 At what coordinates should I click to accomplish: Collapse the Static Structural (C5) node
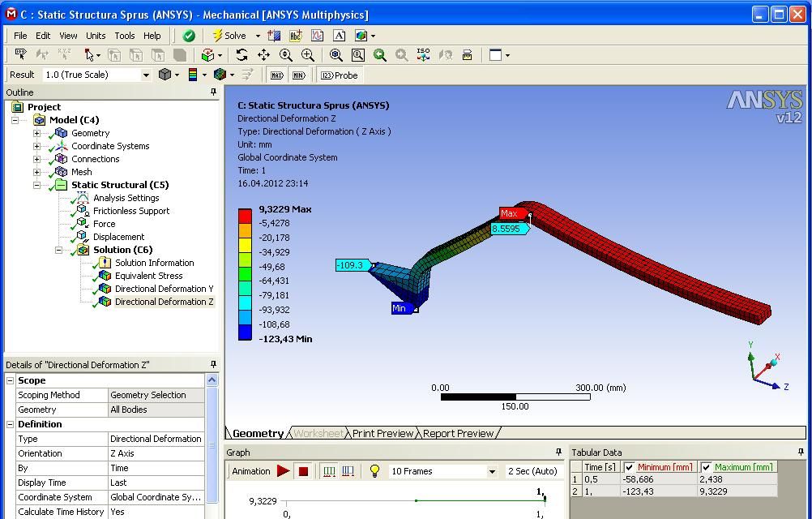[36, 185]
